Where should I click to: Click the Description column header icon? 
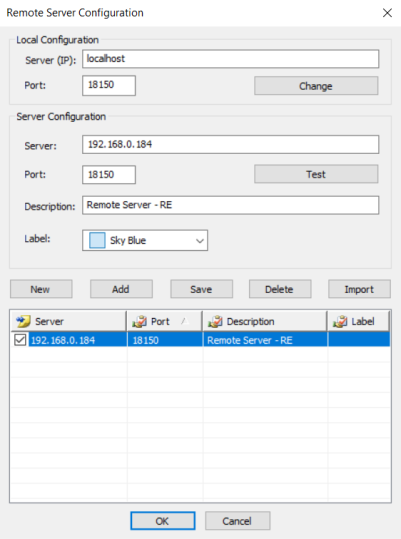(215, 321)
